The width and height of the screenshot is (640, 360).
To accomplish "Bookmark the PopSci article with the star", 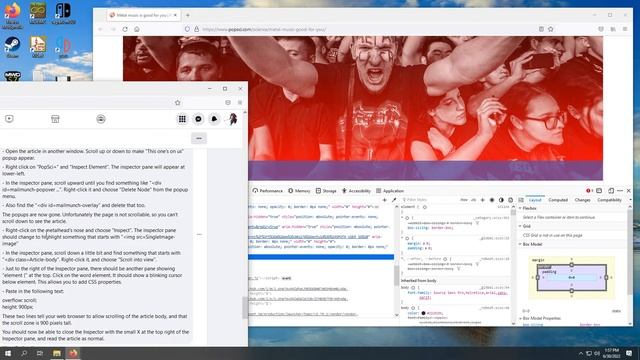I will pos(551,29).
